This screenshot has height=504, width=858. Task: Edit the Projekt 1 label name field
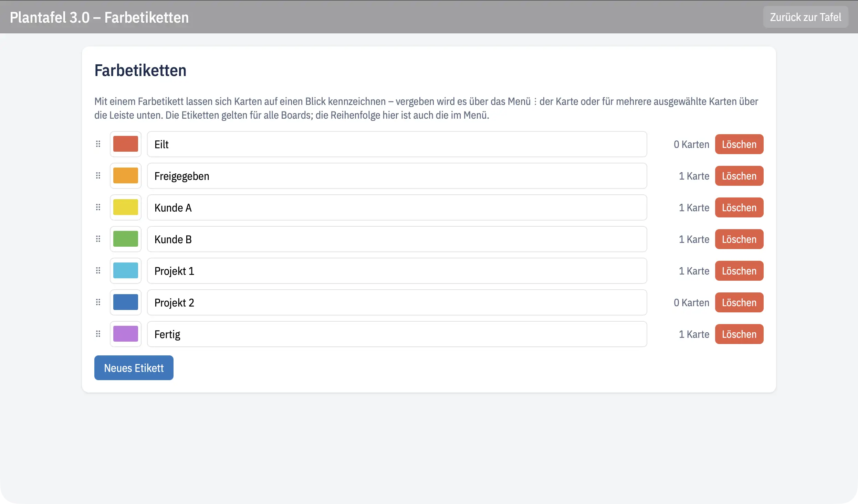coord(397,271)
